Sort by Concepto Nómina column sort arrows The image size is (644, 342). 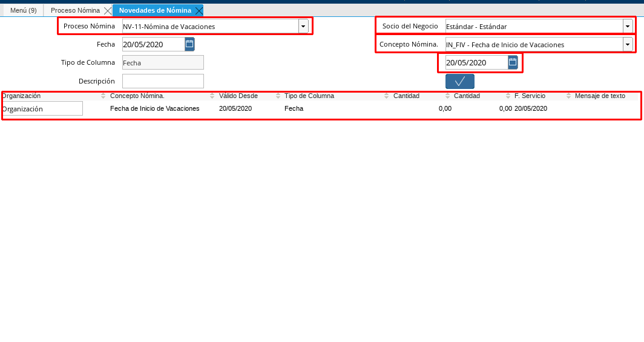pyautogui.click(x=212, y=96)
